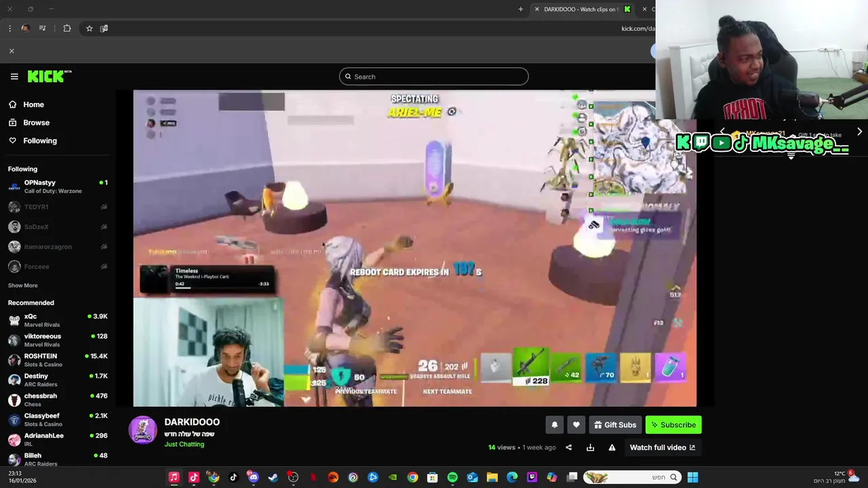Image resolution: width=868 pixels, height=488 pixels.
Task: Open offline channel TEDYR1
Action: [58, 207]
